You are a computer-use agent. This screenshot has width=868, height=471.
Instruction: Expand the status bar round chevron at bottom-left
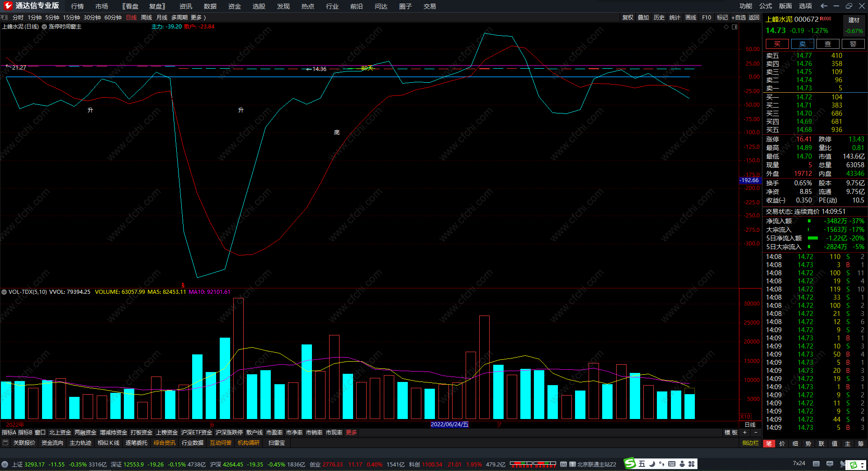[5, 464]
